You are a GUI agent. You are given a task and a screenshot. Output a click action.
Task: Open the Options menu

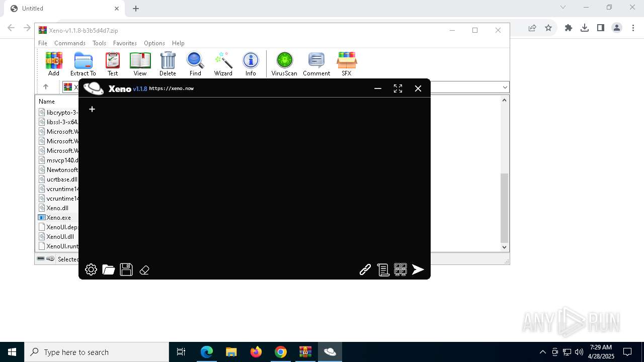click(154, 43)
